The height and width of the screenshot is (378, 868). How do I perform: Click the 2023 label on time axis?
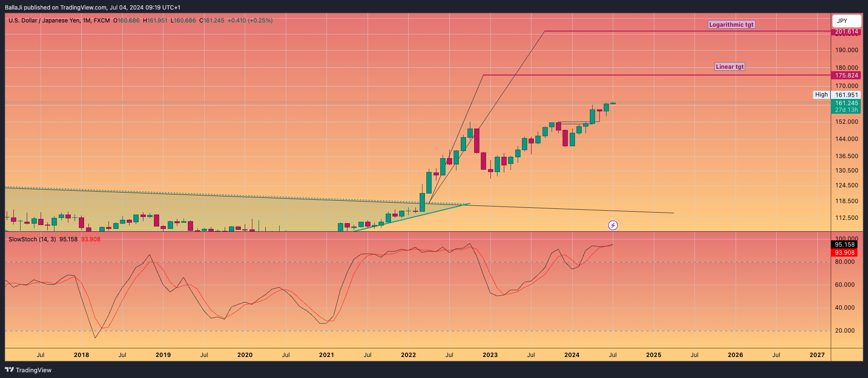coord(490,355)
